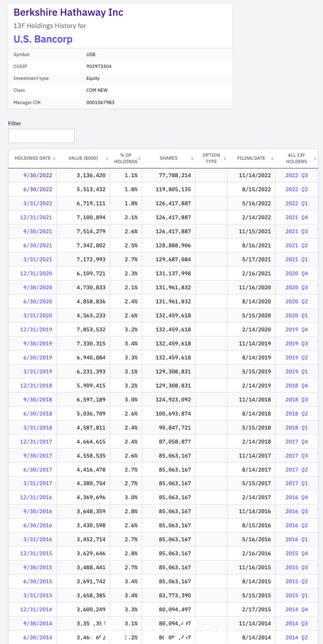Select the CUSIP value 902973304
Screen dimensions: 323x644
coord(99,66)
